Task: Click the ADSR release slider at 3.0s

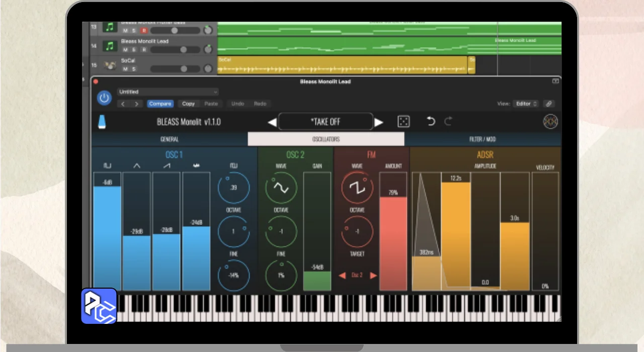Action: tap(515, 231)
